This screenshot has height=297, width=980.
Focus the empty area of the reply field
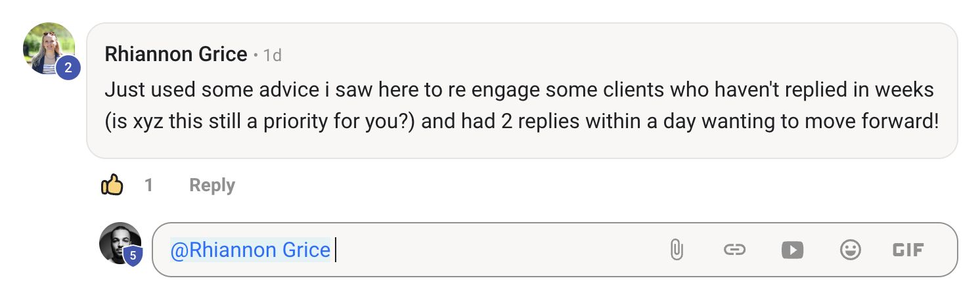(x=493, y=250)
